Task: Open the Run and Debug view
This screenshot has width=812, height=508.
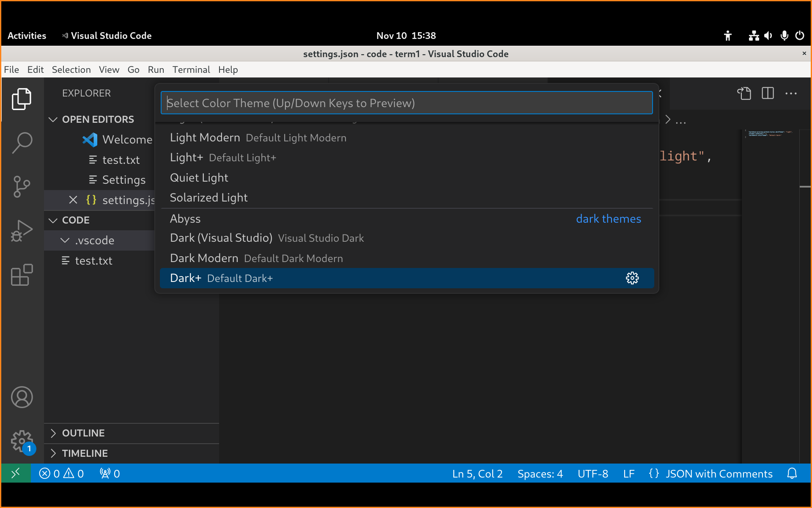Action: pos(22,231)
